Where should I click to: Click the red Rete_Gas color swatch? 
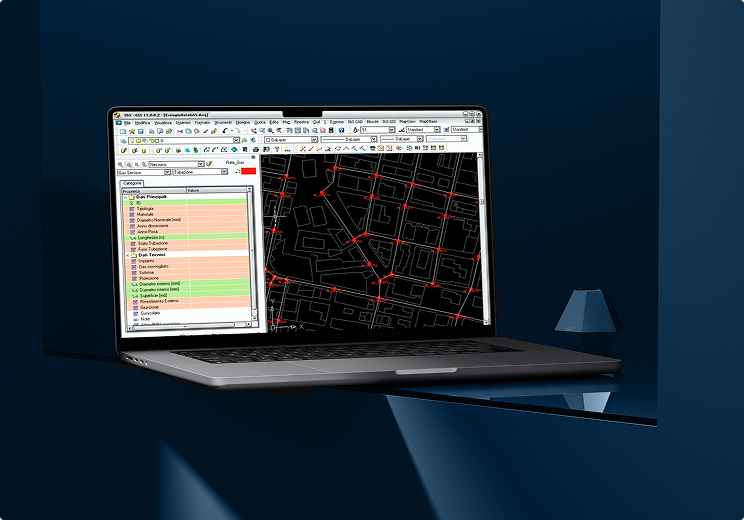pyautogui.click(x=248, y=171)
